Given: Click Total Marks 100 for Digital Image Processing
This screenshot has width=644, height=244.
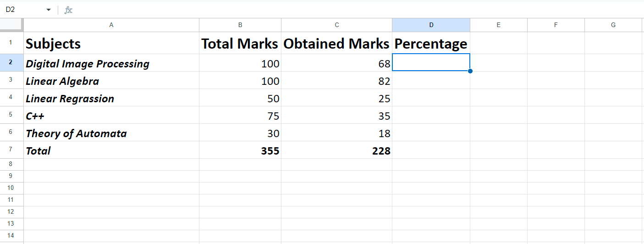Looking at the screenshot, I should [240, 63].
